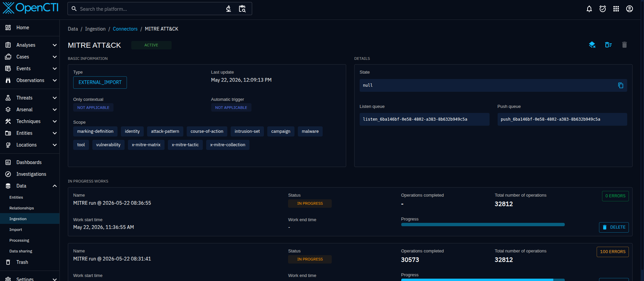Screen dimensions: 644x281
Task: Click the listen queue value field
Action: (x=424, y=119)
